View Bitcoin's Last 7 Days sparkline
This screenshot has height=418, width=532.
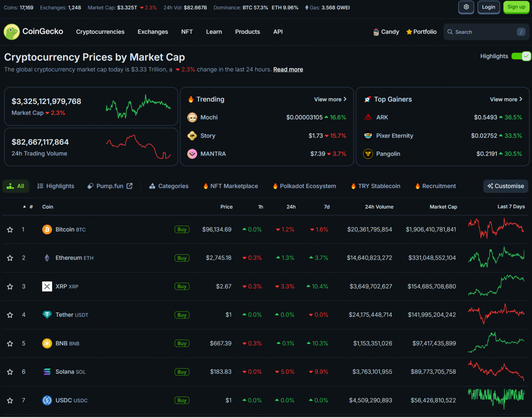[x=496, y=229]
